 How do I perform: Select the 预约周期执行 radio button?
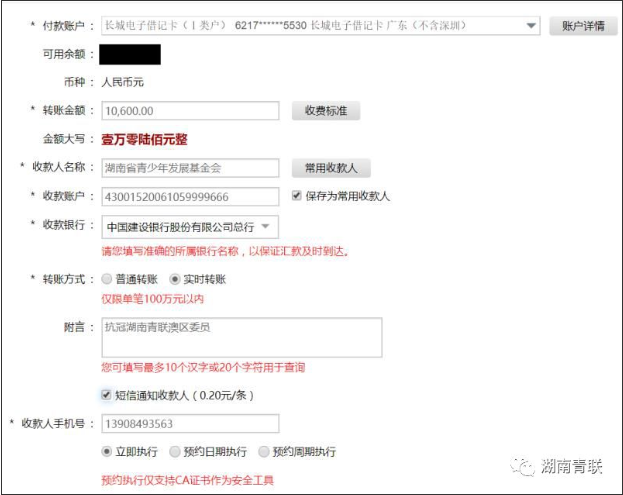pos(264,452)
